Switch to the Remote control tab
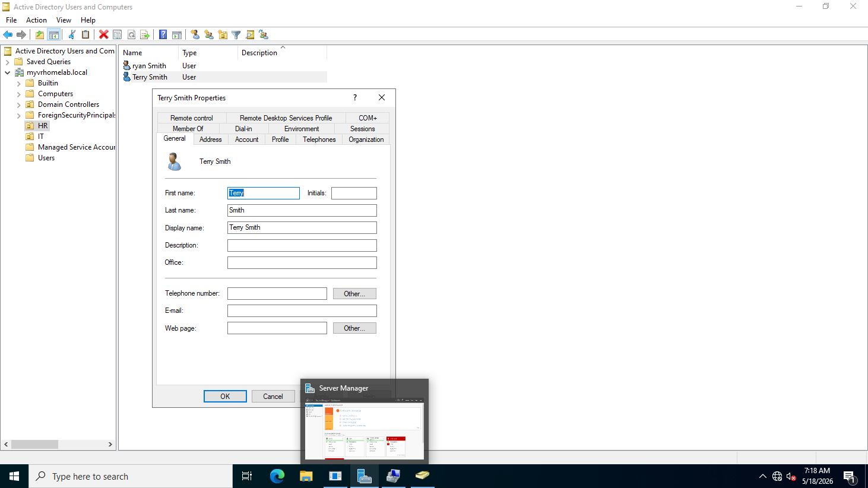The image size is (868, 488). (191, 118)
